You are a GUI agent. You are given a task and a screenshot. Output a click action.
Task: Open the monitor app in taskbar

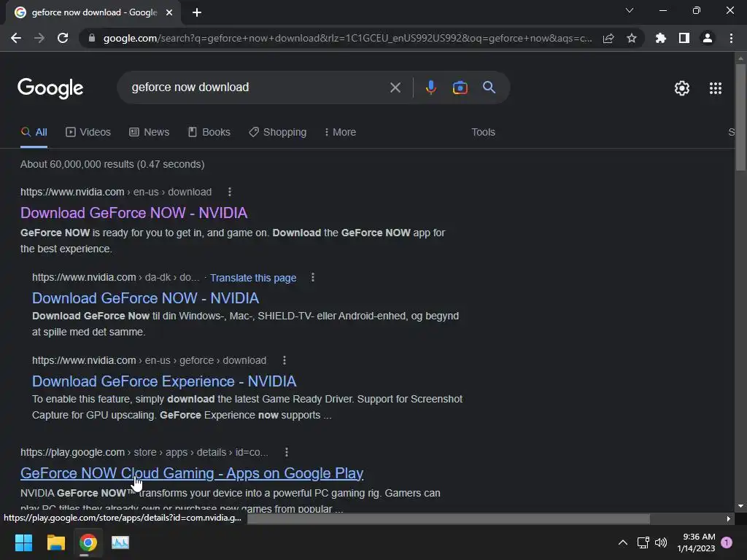[x=120, y=542]
